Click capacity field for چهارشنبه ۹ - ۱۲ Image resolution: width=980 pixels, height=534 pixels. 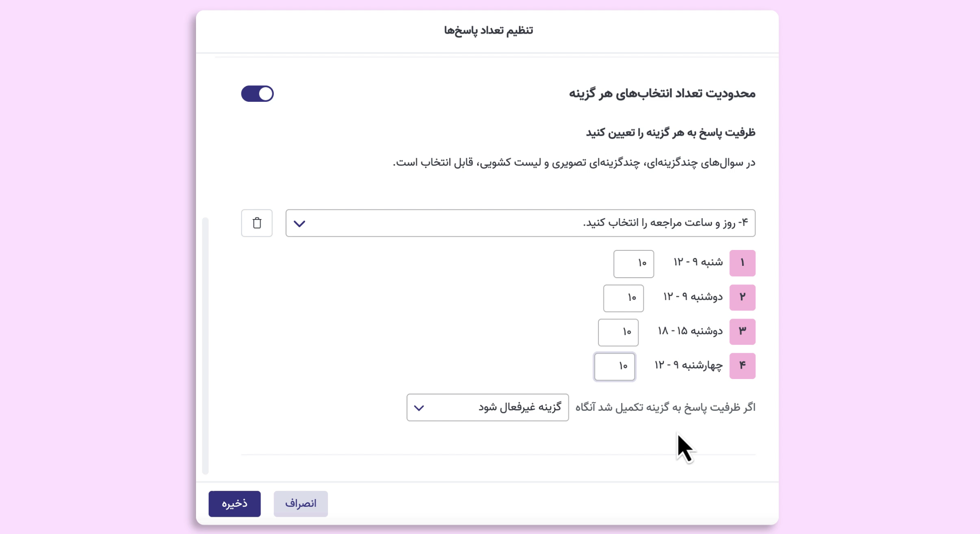(x=614, y=366)
